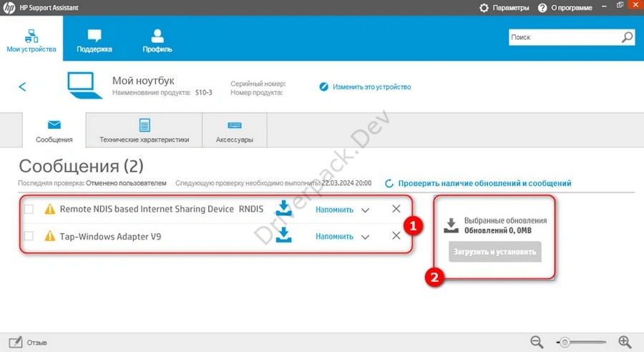Click the zoom in magnifier

(x=625, y=342)
